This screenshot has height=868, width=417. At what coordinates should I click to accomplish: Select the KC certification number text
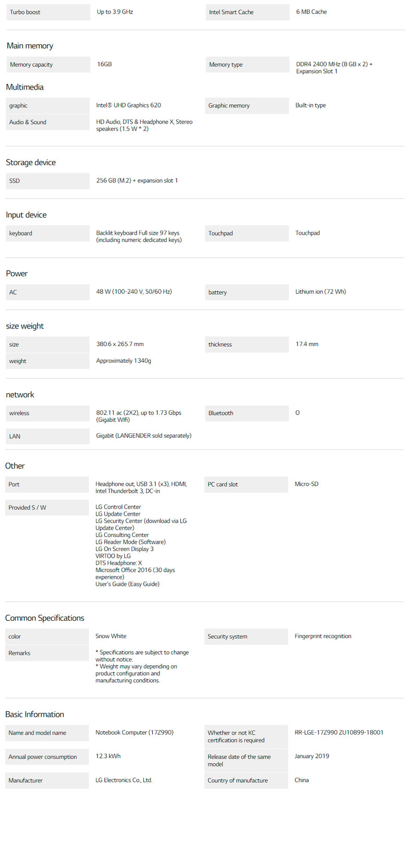point(339,732)
